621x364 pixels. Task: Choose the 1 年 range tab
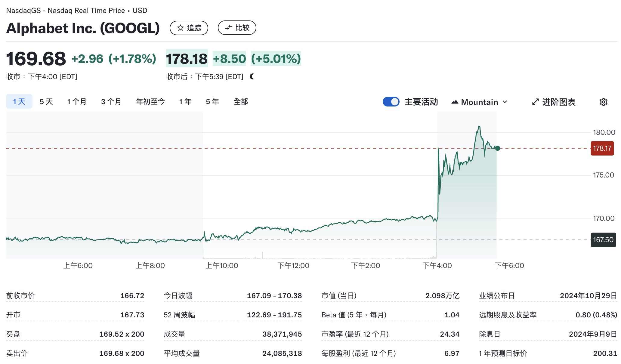click(x=185, y=102)
